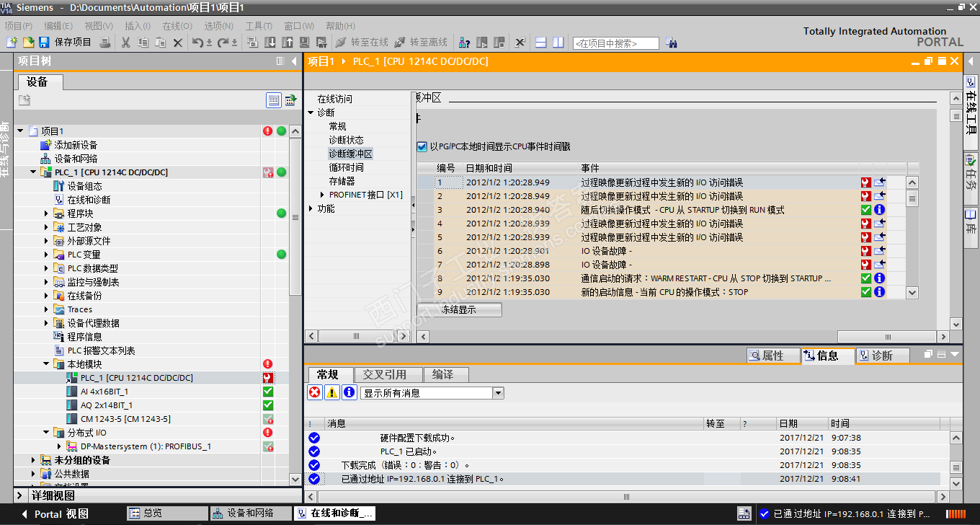Switch to Portal 视图

55,513
